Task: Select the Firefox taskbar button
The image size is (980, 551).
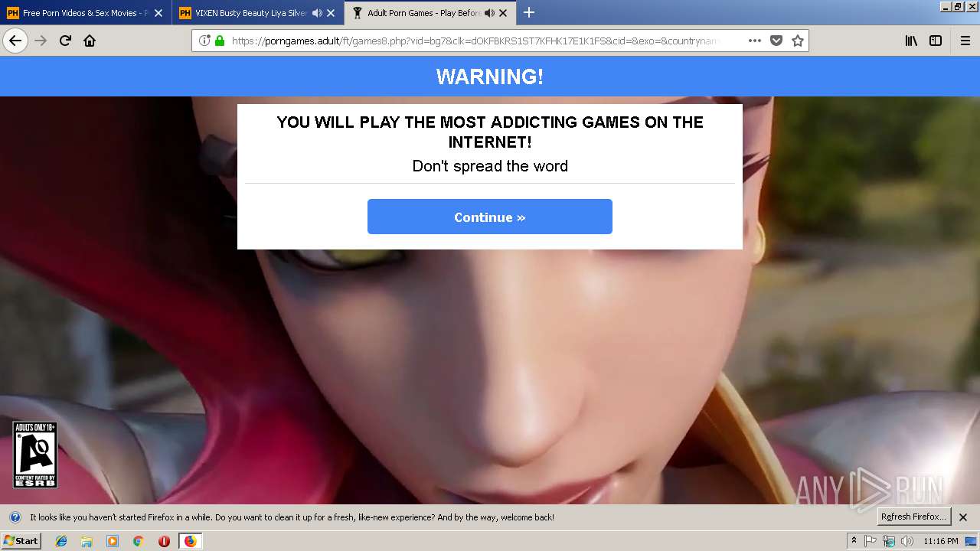Action: coord(190,541)
